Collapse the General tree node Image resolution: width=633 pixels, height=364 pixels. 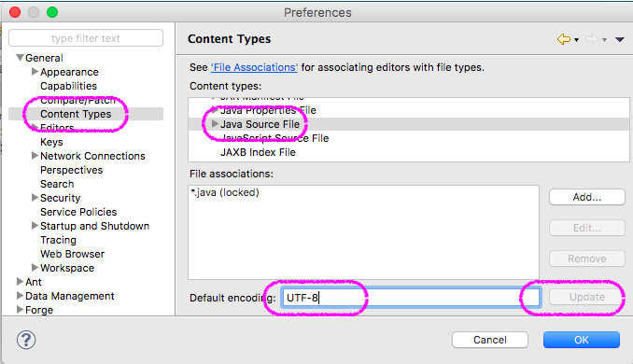20,58
